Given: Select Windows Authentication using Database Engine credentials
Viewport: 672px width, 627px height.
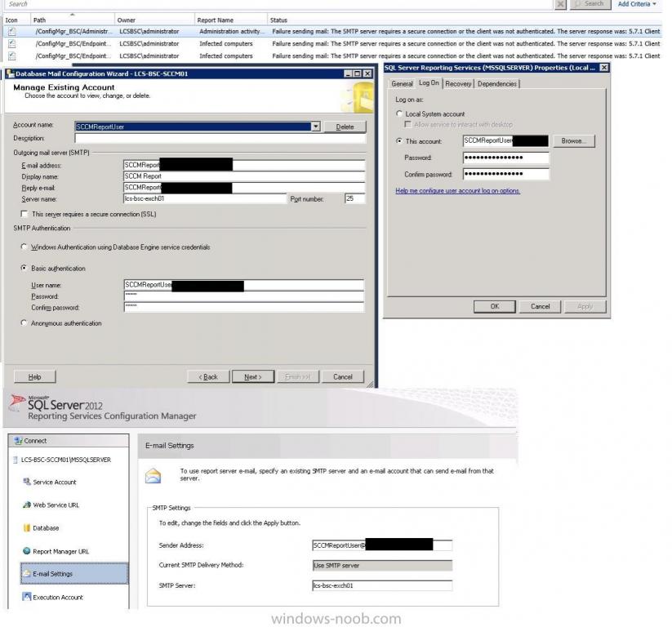Looking at the screenshot, I should (24, 247).
